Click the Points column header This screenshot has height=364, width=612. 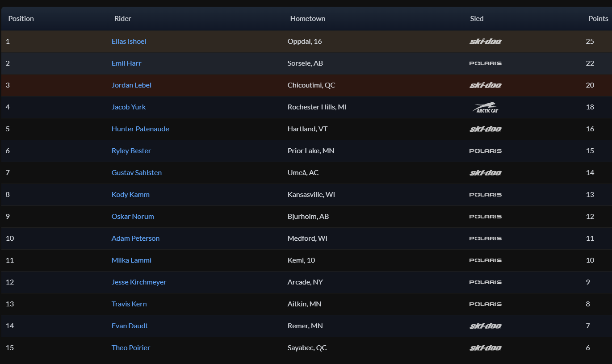(598, 19)
